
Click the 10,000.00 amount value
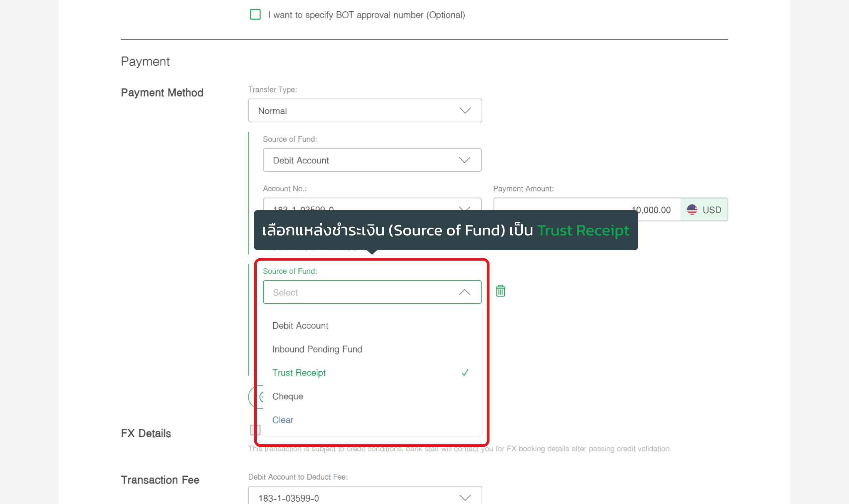pos(651,210)
